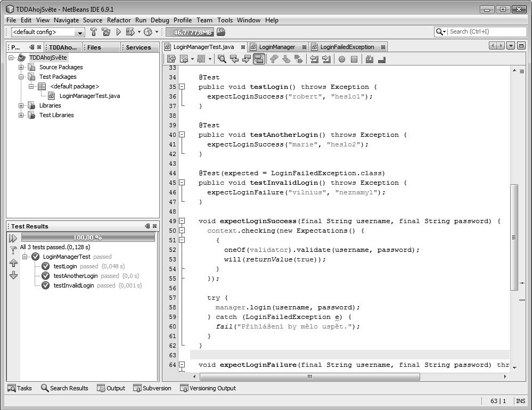Click the Last Edit icon in the editor toolbar
The image size is (532, 410).
(x=171, y=59)
